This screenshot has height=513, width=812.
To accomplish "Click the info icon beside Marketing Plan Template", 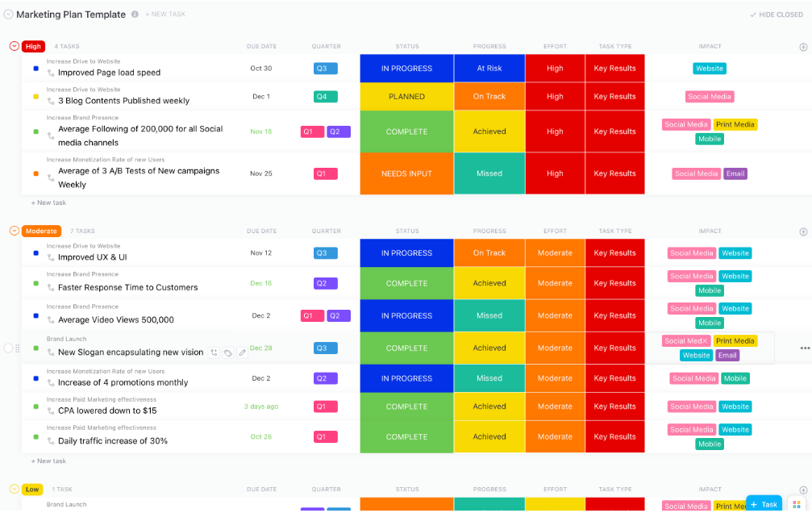I will tap(135, 15).
